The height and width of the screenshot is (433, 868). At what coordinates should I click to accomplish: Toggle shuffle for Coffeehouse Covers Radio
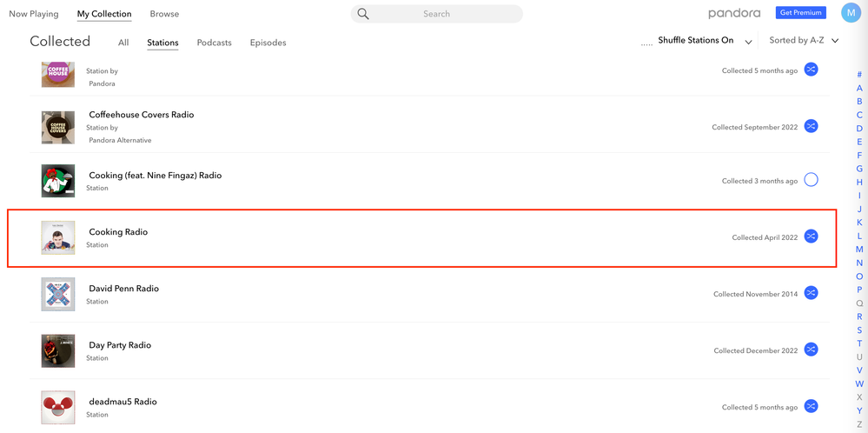tap(811, 126)
